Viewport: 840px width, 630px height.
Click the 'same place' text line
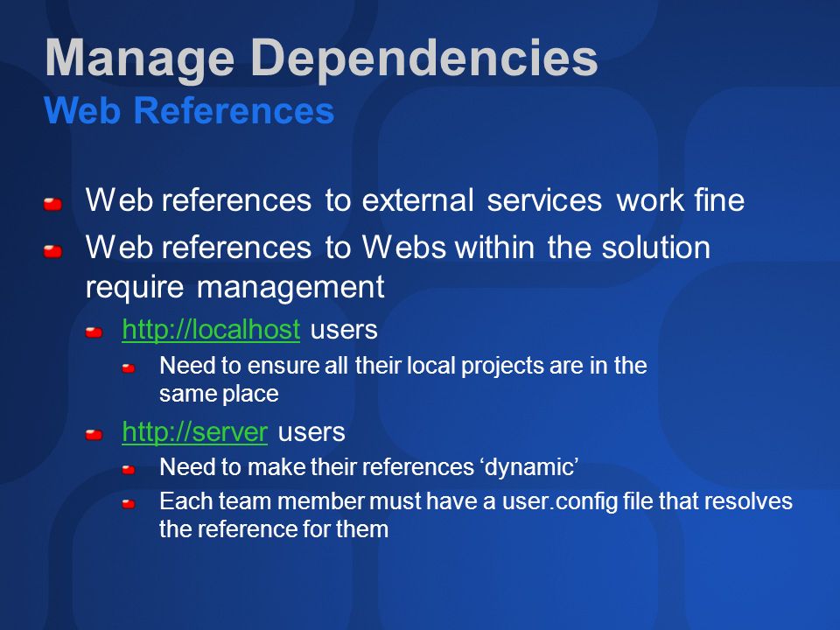(x=219, y=395)
